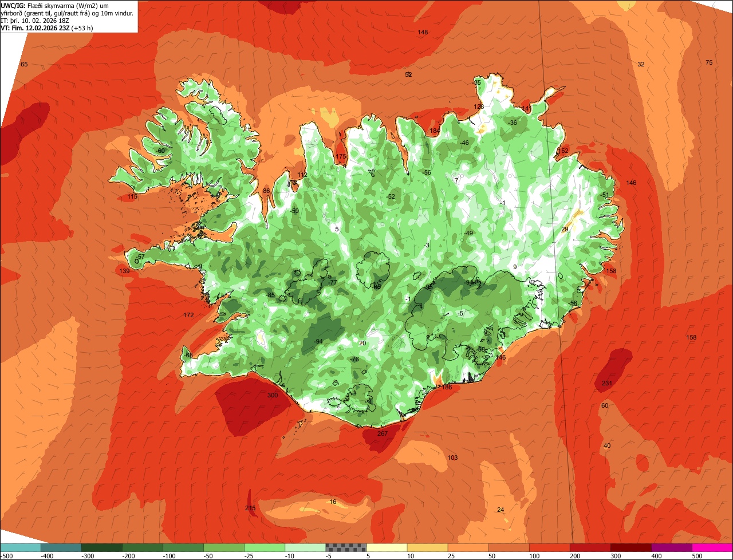The width and height of the screenshot is (733, 560).
Task: Click the legend tick label 200
Action: (574, 555)
